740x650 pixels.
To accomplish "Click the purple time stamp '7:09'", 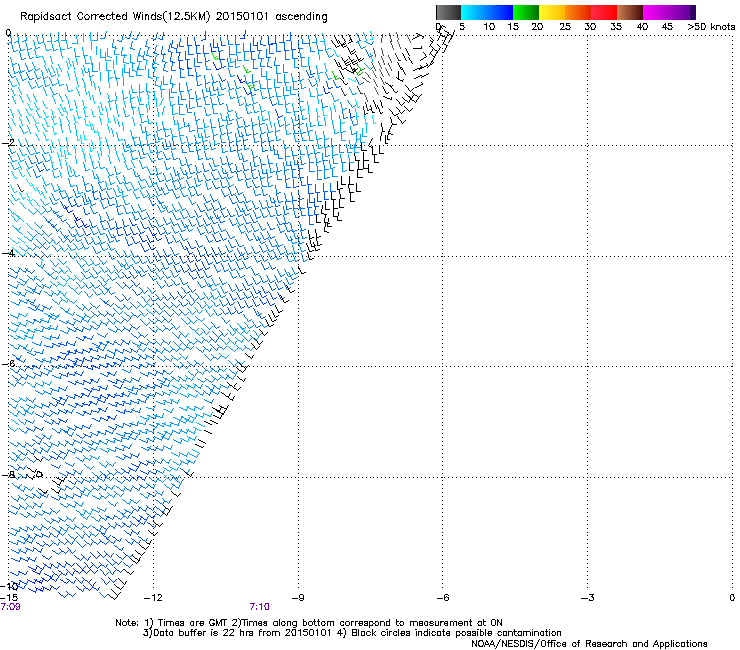I will pos(10,607).
